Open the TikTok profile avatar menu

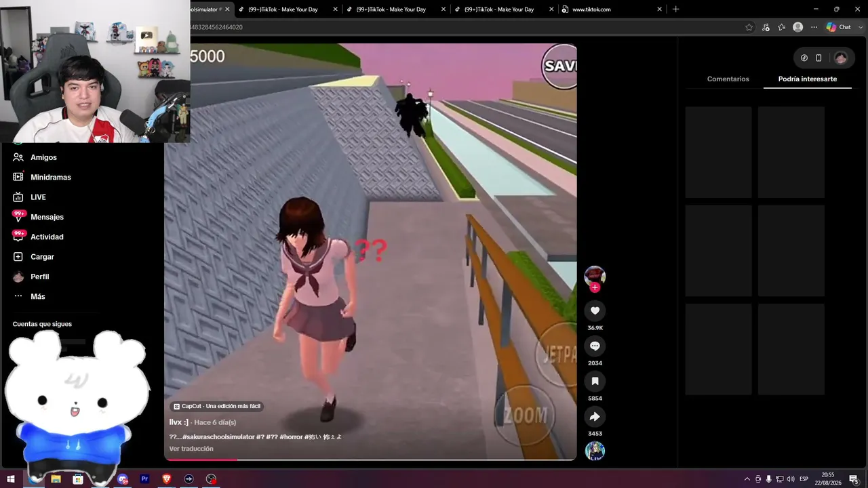point(841,58)
